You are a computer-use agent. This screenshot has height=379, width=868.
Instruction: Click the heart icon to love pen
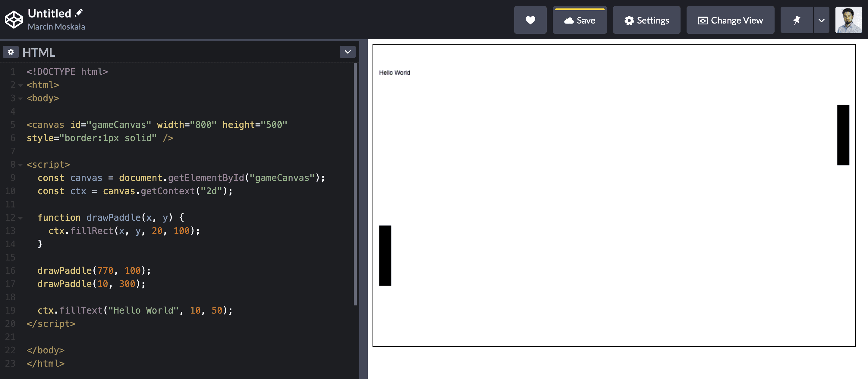point(530,20)
